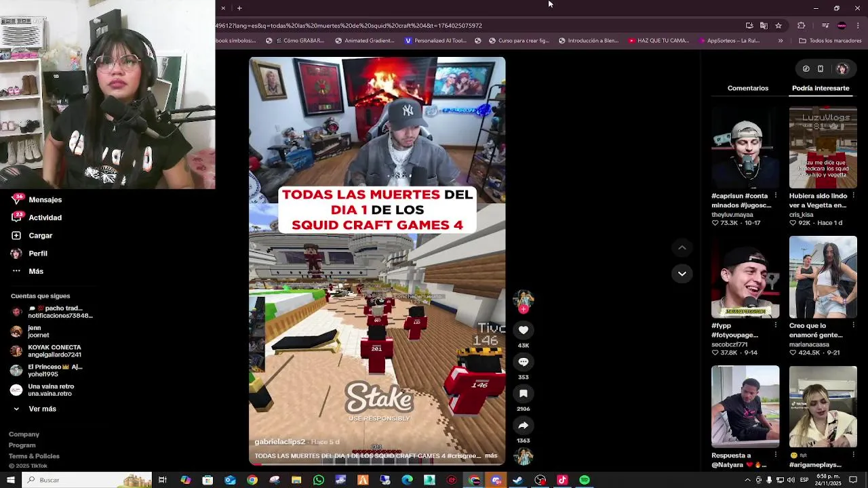Open profile avatar at top right of TikTok
Viewport: 868px width, 488px height.
[x=842, y=68]
